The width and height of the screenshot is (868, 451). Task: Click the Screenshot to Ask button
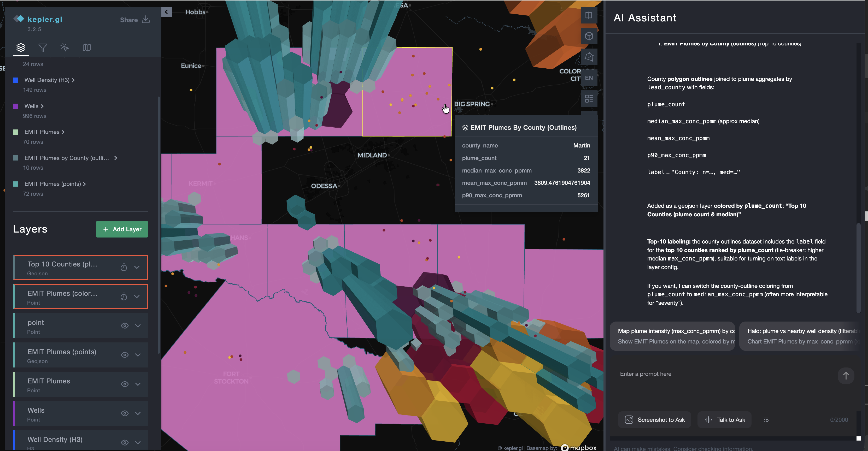click(654, 420)
